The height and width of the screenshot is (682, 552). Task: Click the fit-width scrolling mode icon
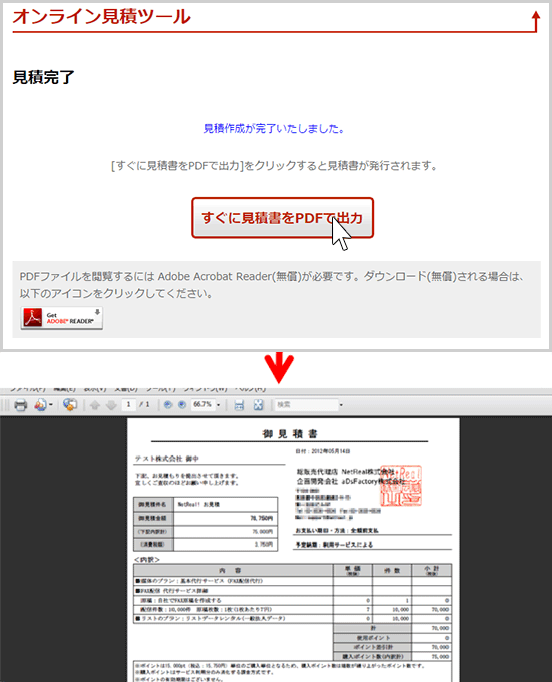point(239,405)
